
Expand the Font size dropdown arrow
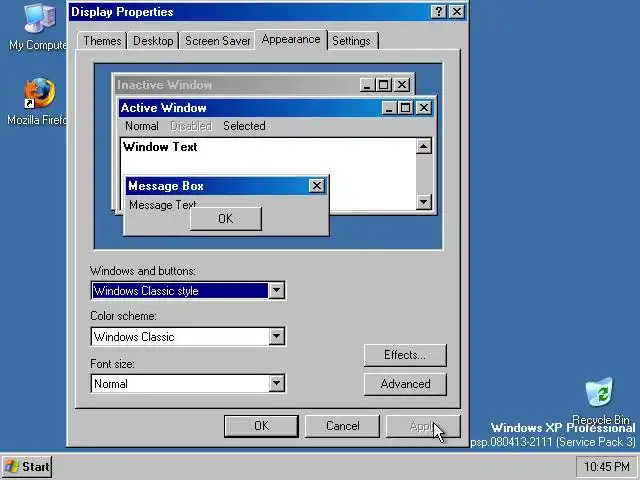tap(276, 383)
